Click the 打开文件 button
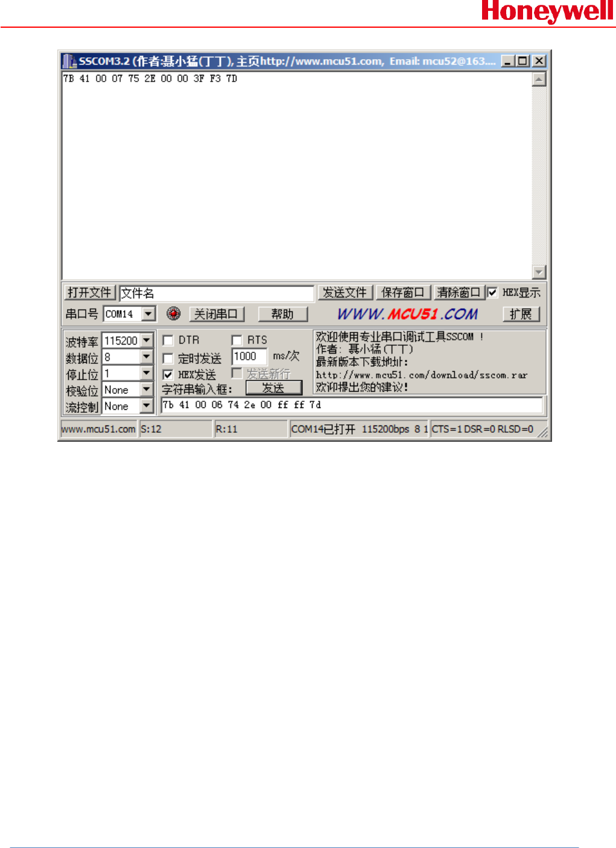The width and height of the screenshot is (616, 848). click(90, 293)
